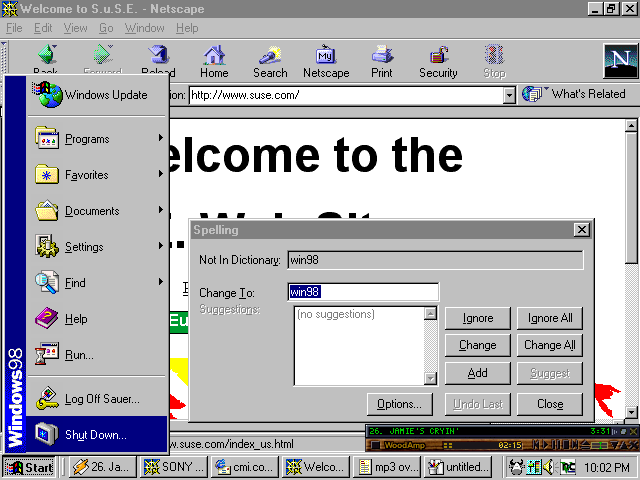Screen dimensions: 640x480
Task: Click the page scrollbar up arrow
Action: tap(631, 126)
